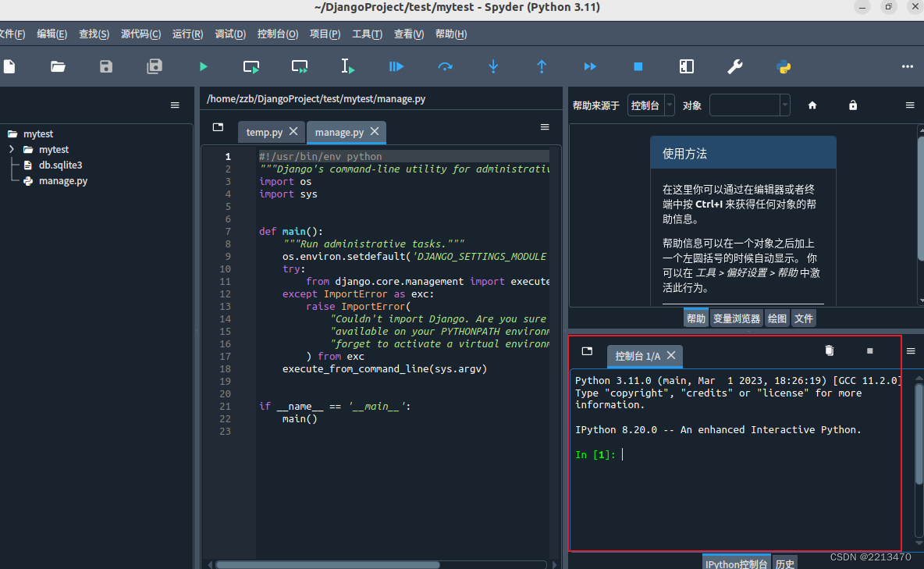This screenshot has width=924, height=569.
Task: Close the manage.py tab
Action: pyautogui.click(x=375, y=131)
